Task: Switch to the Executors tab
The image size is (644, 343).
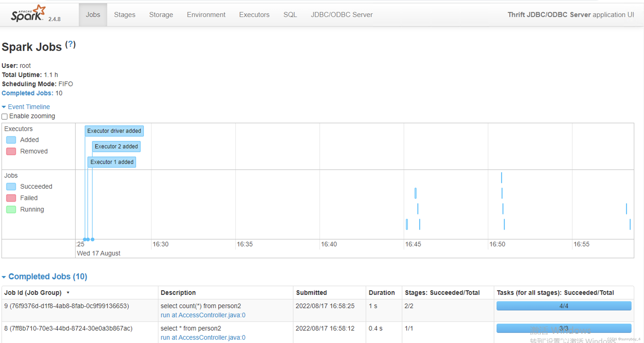Action: pyautogui.click(x=254, y=15)
